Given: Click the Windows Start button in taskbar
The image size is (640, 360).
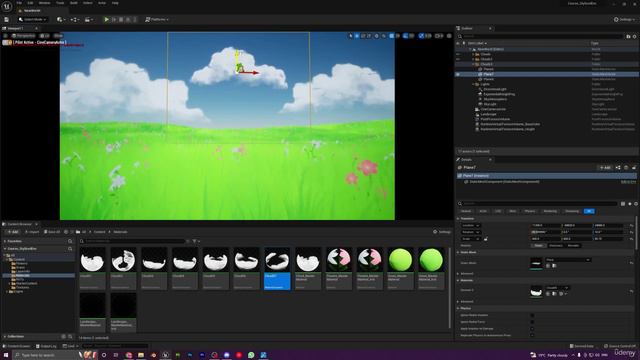Looking at the screenshot, I should (6, 355).
